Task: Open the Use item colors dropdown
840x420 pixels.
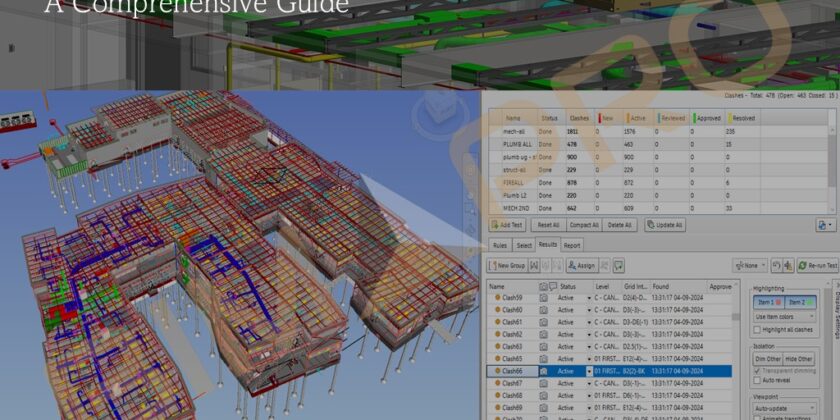Action: point(784,317)
